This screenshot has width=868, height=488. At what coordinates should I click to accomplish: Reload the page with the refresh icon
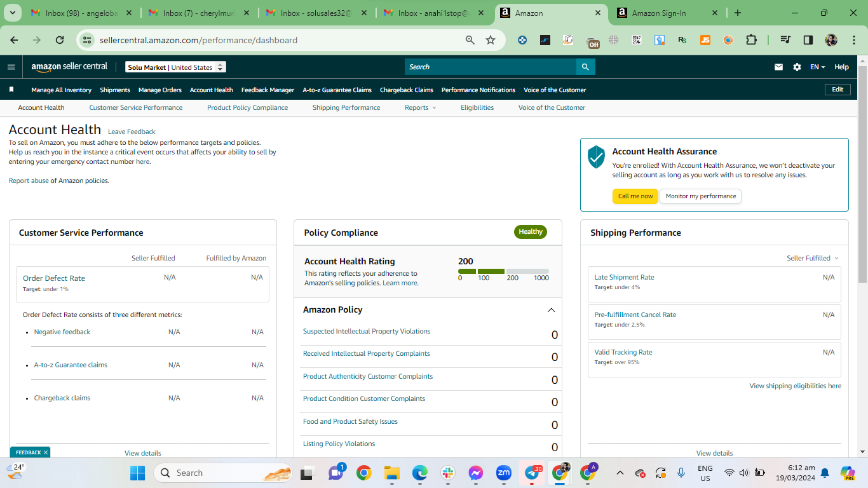pyautogui.click(x=60, y=40)
